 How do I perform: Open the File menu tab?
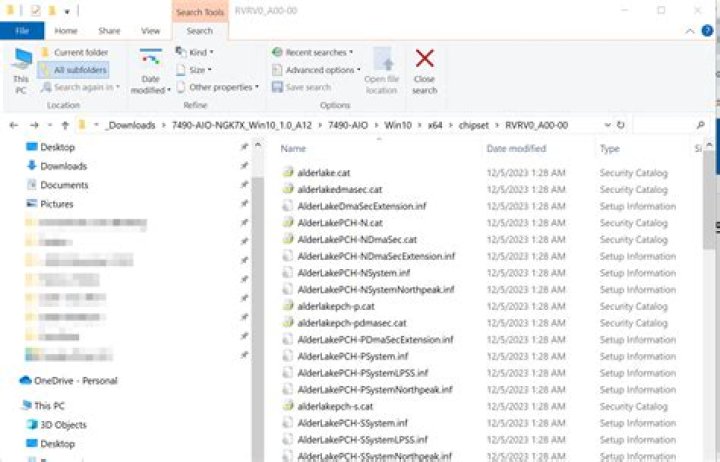click(x=22, y=31)
